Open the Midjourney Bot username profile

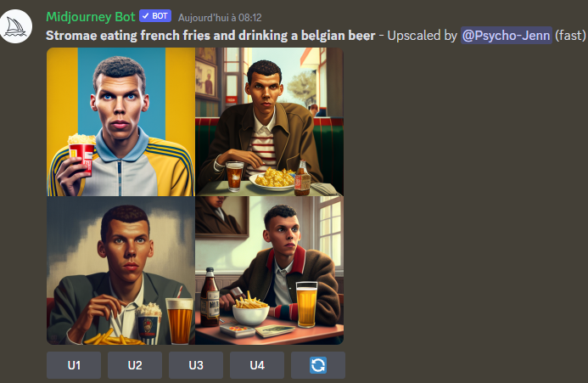(90, 16)
